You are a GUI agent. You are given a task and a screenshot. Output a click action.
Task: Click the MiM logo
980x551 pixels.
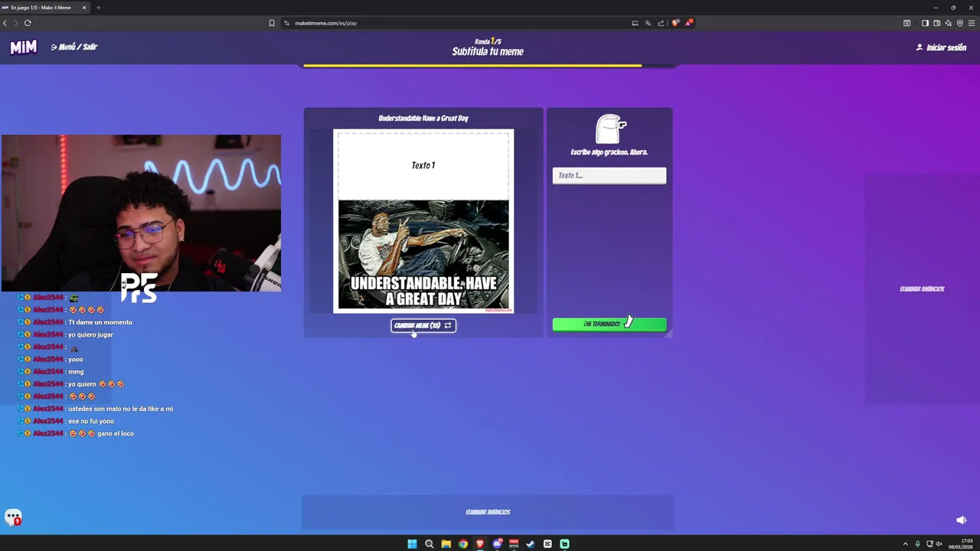(23, 47)
